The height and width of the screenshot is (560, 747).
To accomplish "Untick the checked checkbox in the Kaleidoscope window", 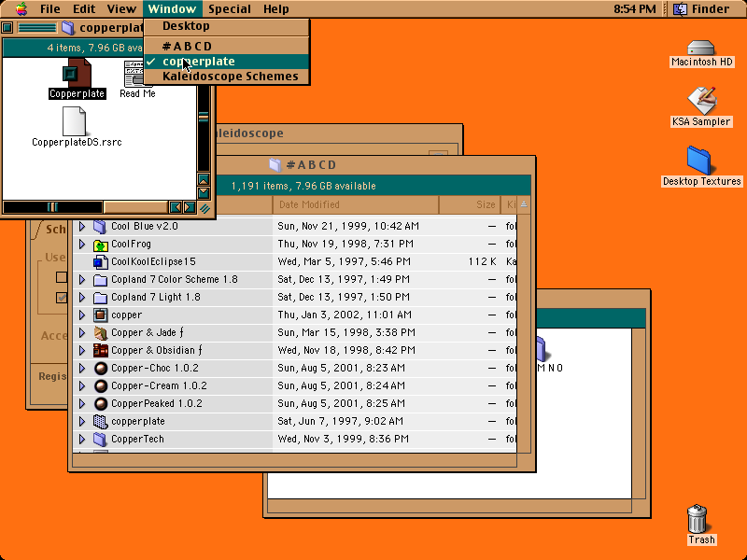I will [62, 298].
